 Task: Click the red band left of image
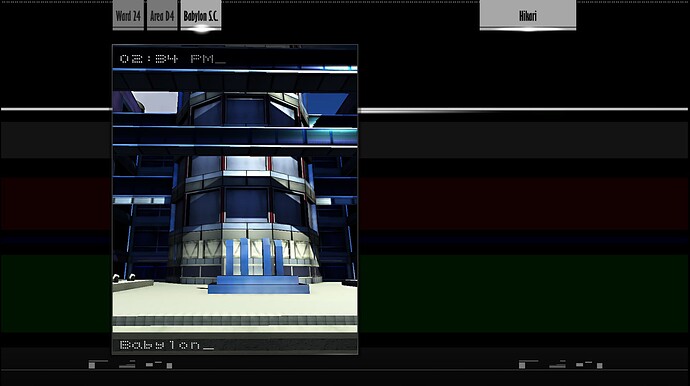click(x=56, y=204)
